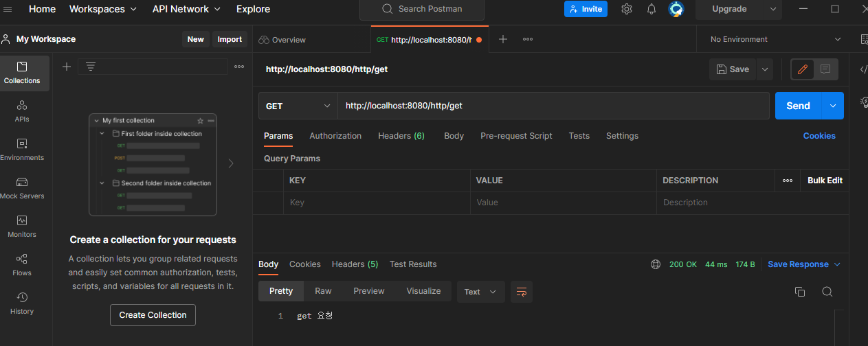This screenshot has width=868, height=346.
Task: Click the Search Postman box
Action: (x=422, y=9)
